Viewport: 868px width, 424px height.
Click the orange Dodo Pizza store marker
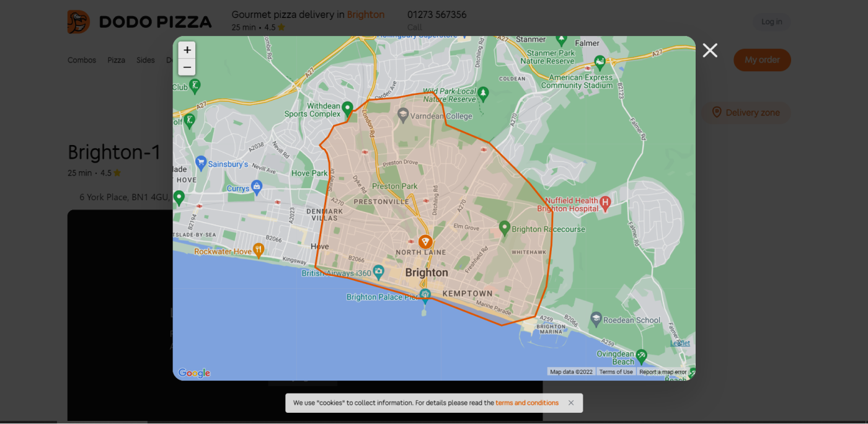point(425,242)
